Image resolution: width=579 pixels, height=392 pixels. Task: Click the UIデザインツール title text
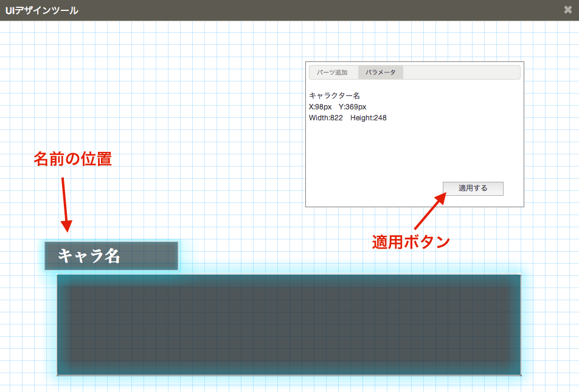(41, 10)
